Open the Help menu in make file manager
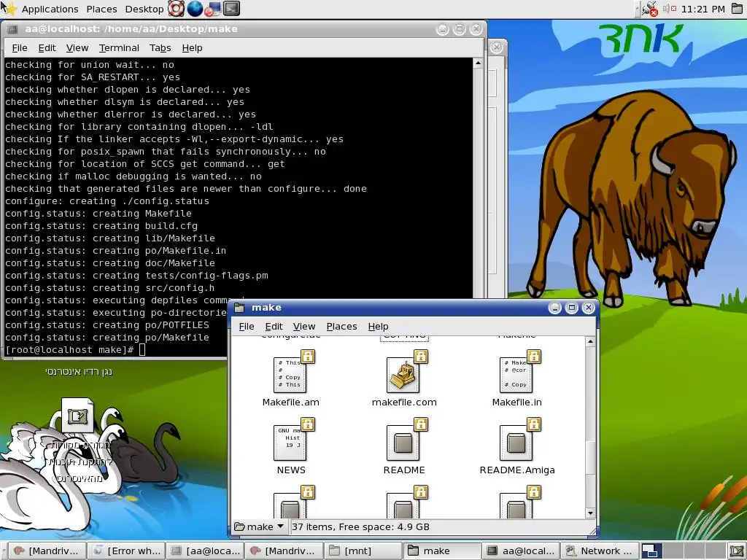 [379, 326]
